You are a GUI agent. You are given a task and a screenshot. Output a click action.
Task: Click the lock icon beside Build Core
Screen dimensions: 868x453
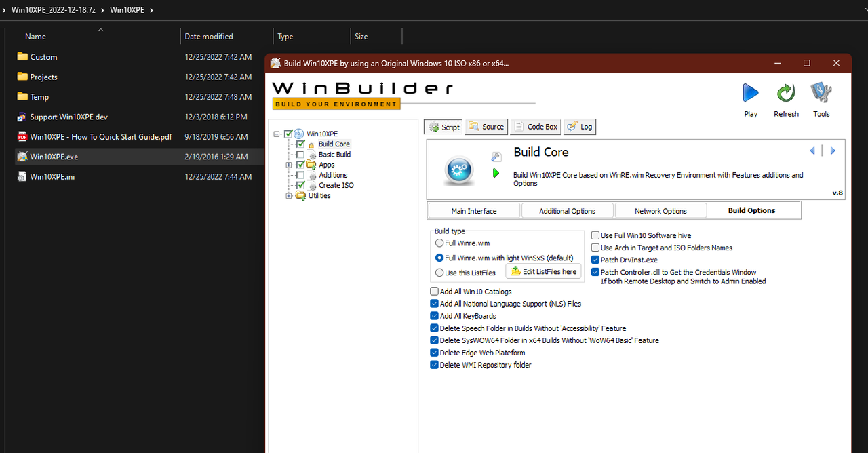[311, 144]
